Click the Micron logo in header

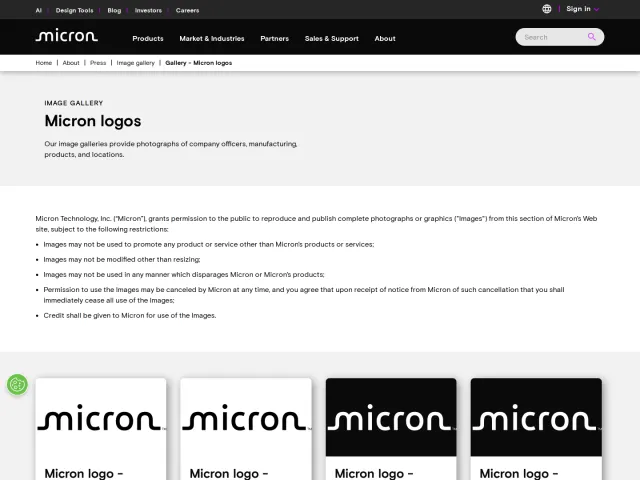coord(67,36)
